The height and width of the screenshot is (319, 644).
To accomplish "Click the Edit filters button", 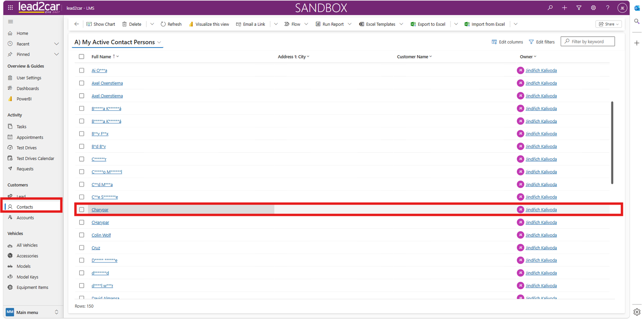I will coord(541,42).
